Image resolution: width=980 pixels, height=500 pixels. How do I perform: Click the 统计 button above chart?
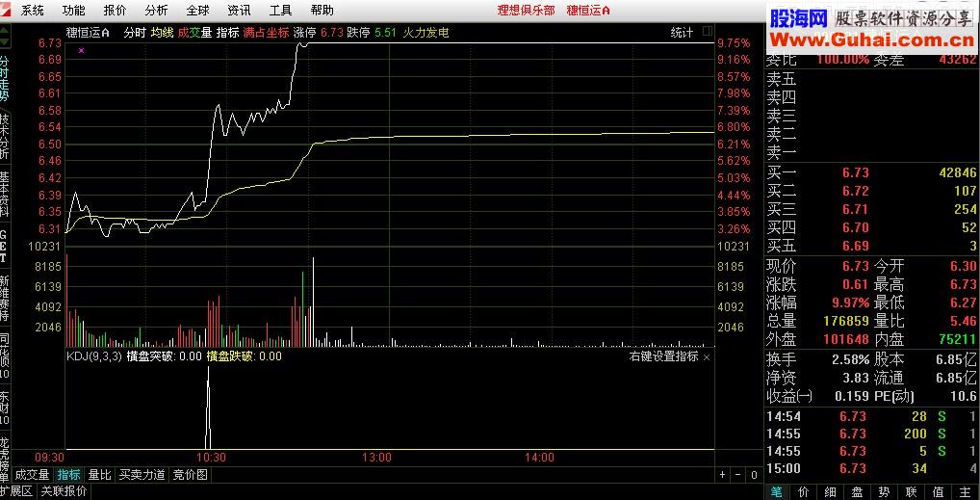(682, 33)
